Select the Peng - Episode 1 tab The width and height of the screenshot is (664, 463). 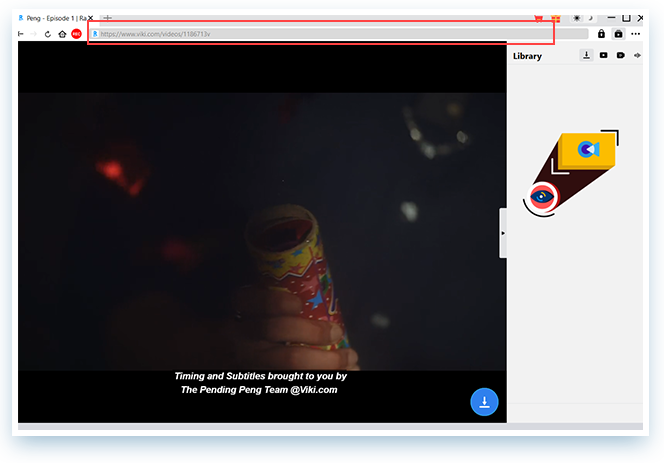[x=52, y=18]
